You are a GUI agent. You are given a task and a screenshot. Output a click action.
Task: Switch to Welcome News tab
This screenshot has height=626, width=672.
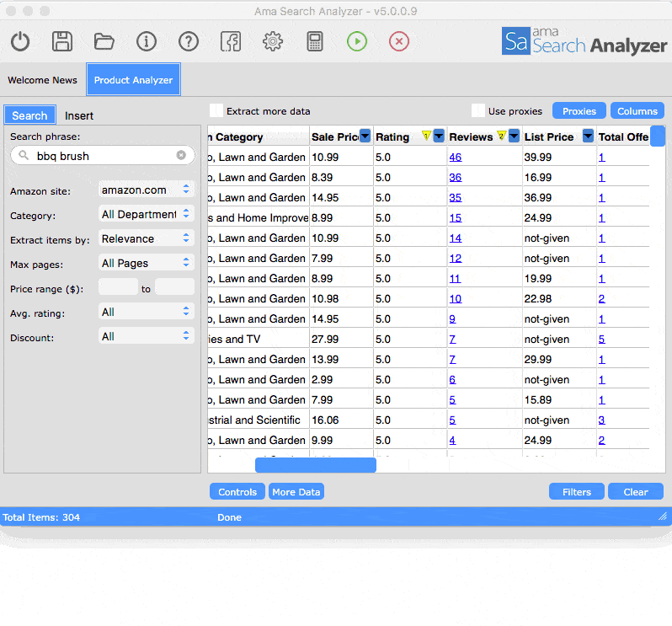click(42, 80)
